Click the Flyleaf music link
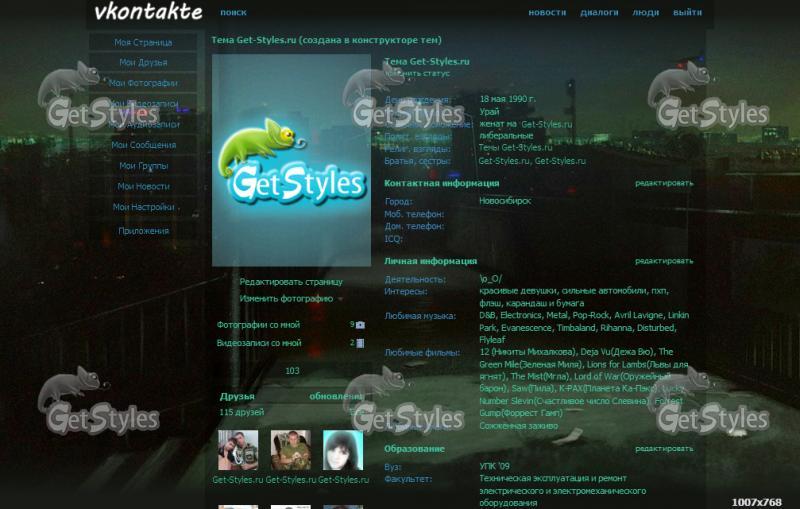This screenshot has width=800, height=509. [492, 340]
